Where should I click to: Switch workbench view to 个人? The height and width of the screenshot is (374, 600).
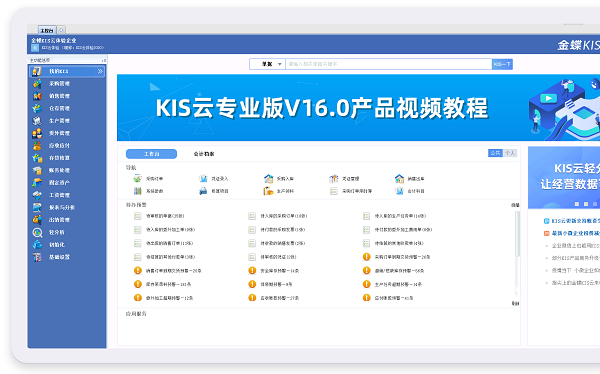[510, 153]
